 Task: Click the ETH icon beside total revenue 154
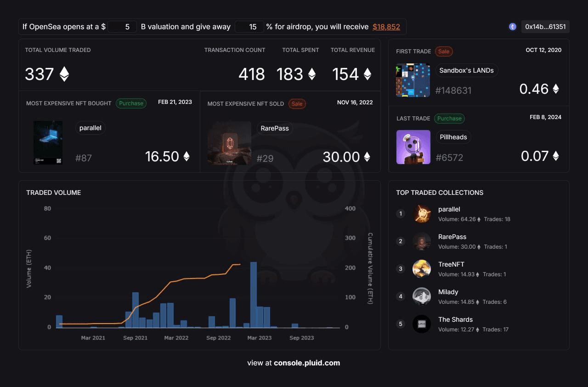(x=367, y=74)
